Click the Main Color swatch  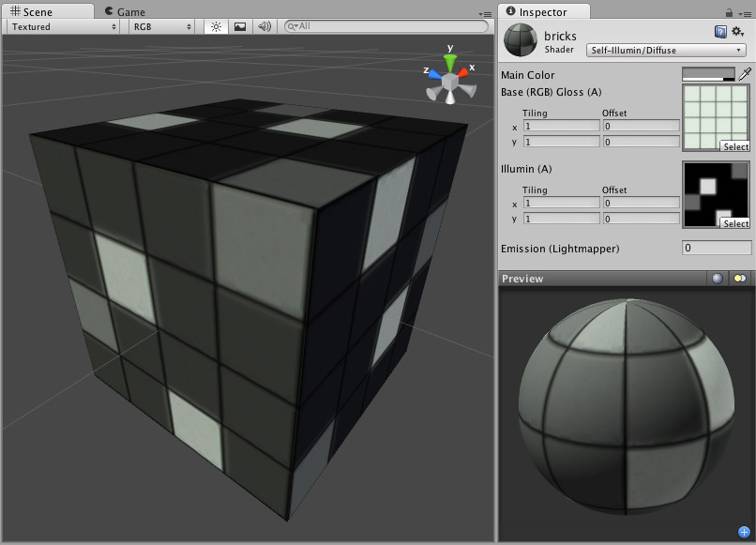711,72
